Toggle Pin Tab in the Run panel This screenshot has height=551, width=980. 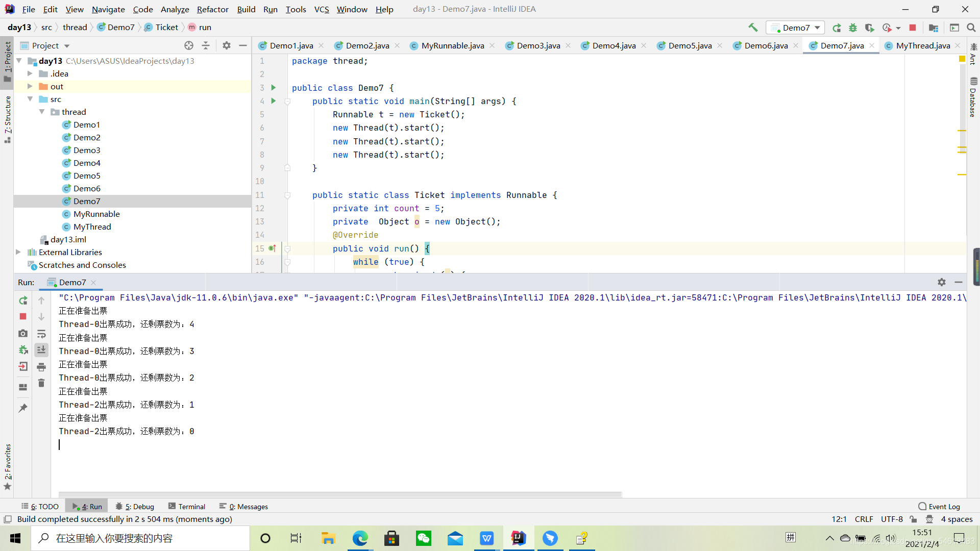(x=23, y=408)
